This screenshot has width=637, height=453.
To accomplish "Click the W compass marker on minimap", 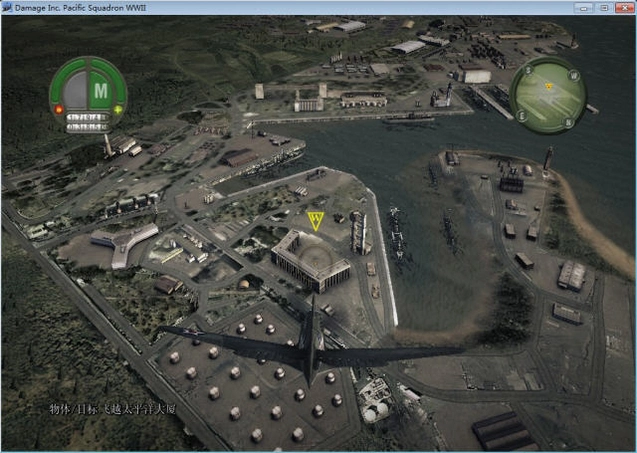I will tap(573, 75).
